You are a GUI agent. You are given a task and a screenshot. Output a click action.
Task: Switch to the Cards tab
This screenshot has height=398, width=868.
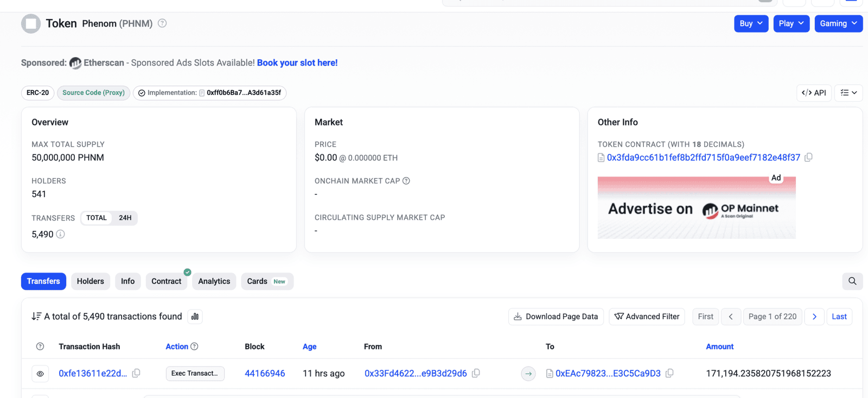pyautogui.click(x=267, y=281)
